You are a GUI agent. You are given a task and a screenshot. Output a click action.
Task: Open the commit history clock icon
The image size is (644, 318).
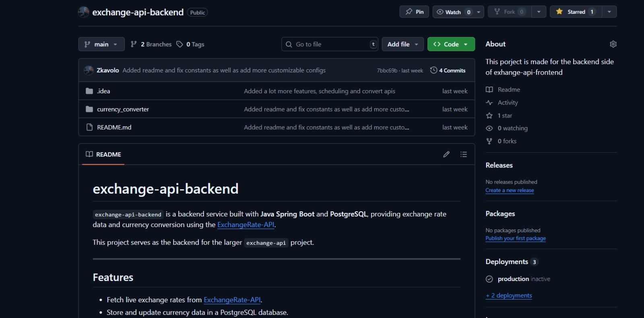[433, 70]
